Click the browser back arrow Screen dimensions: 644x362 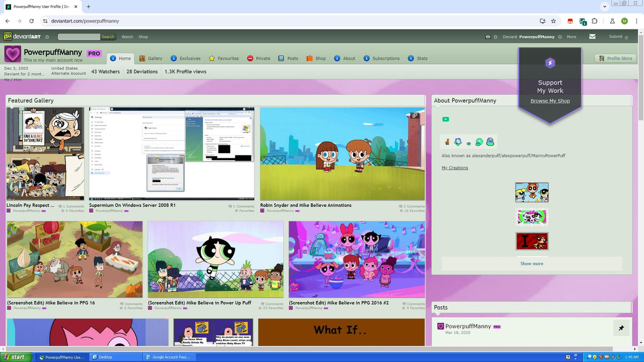pyautogui.click(x=8, y=21)
